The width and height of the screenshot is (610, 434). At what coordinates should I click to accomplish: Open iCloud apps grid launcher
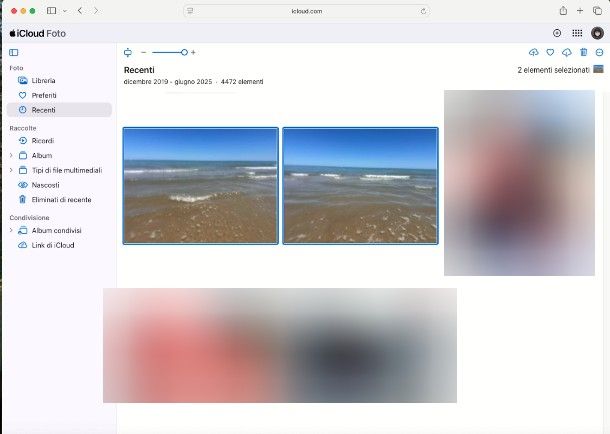576,33
